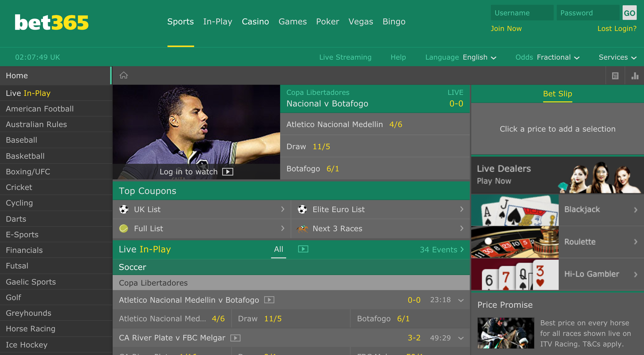The image size is (644, 355).
Task: Click the home/house icon in breadcrumb
Action: coord(124,75)
